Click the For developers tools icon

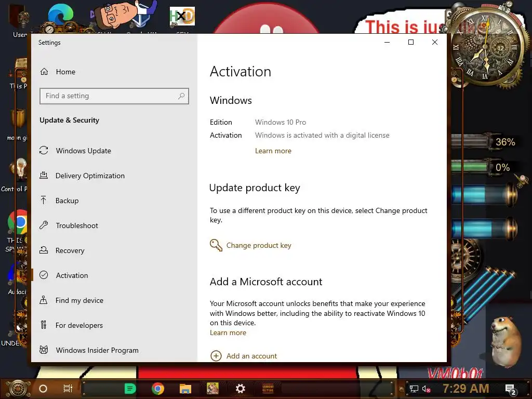tap(44, 325)
